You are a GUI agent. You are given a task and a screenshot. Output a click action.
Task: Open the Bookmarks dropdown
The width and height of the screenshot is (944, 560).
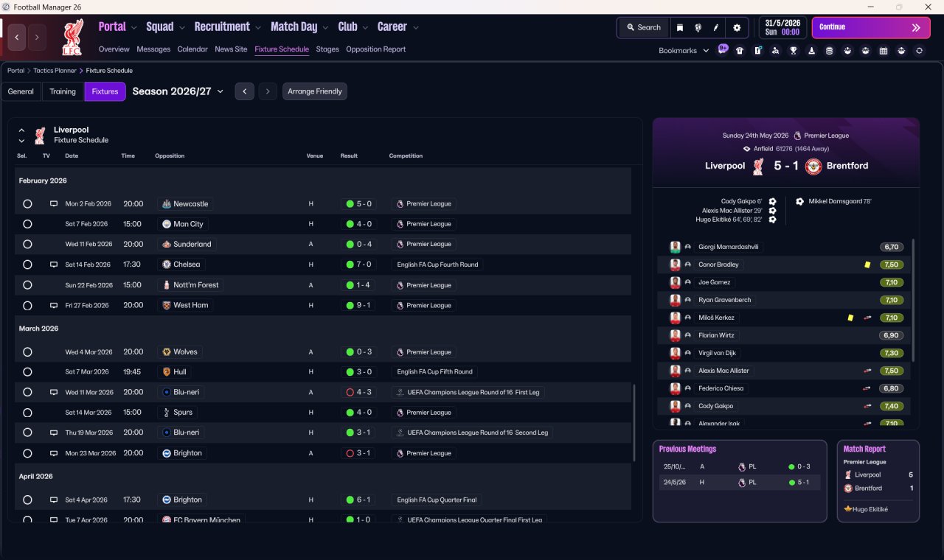[x=684, y=51]
